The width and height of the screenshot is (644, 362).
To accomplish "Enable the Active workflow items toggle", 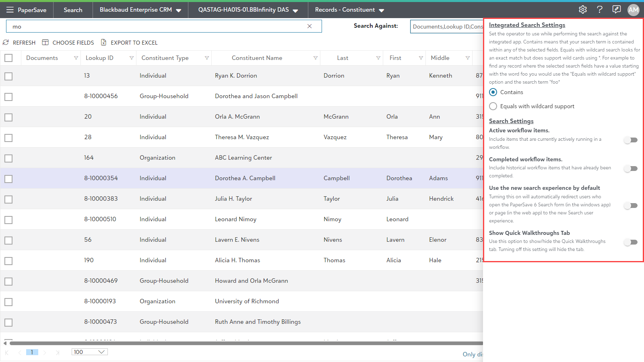I will [x=630, y=140].
